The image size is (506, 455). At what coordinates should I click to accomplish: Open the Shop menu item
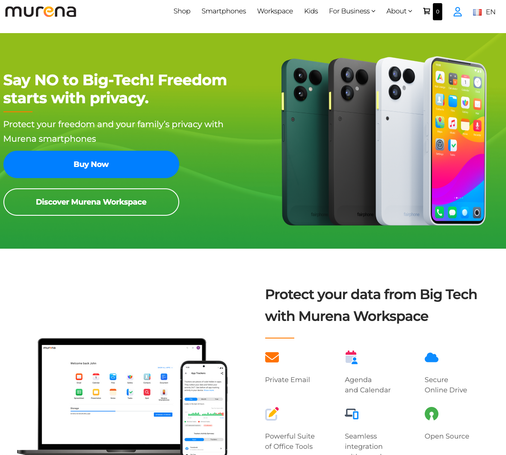pyautogui.click(x=182, y=11)
